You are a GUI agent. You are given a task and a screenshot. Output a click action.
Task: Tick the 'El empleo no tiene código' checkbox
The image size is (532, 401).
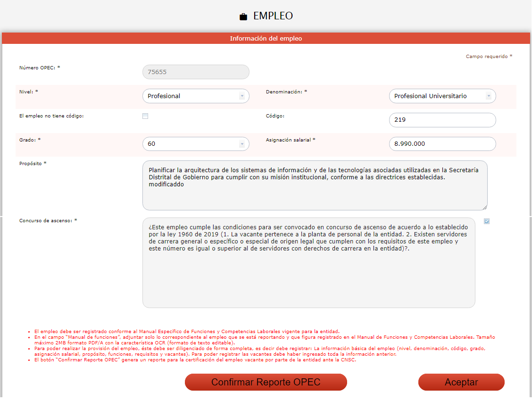(145, 116)
